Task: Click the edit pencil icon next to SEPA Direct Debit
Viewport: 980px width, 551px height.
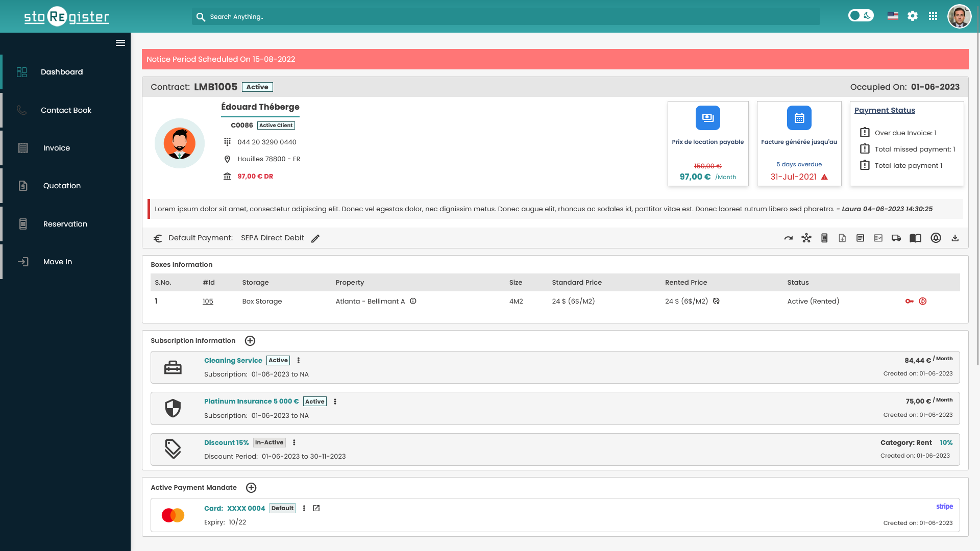Action: (x=315, y=238)
